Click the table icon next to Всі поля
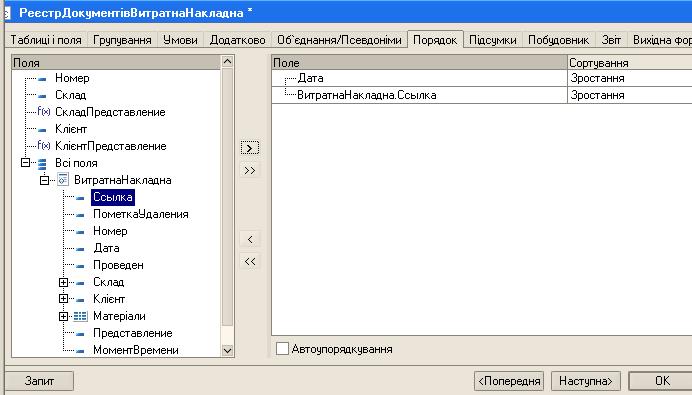This screenshot has height=395, width=692. click(x=42, y=164)
